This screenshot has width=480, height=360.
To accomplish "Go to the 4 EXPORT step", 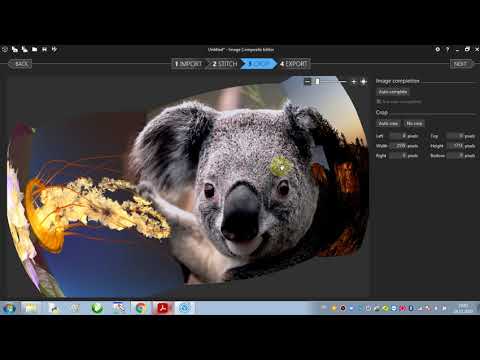I will [x=294, y=64].
